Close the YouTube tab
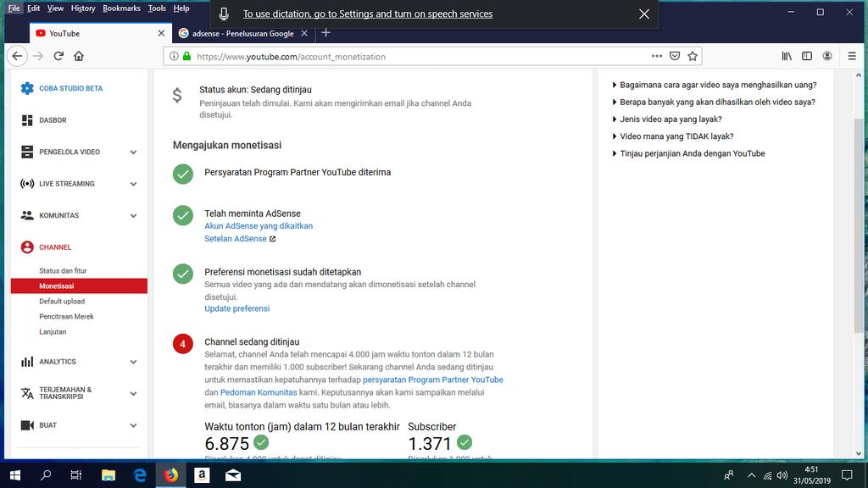 161,33
